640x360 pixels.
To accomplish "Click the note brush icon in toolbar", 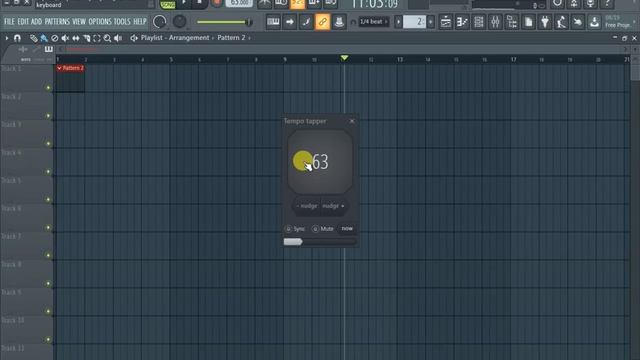I will (306, 22).
